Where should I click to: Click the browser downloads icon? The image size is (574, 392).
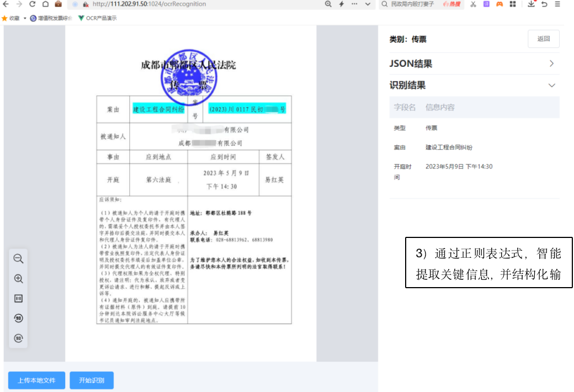(x=531, y=4)
